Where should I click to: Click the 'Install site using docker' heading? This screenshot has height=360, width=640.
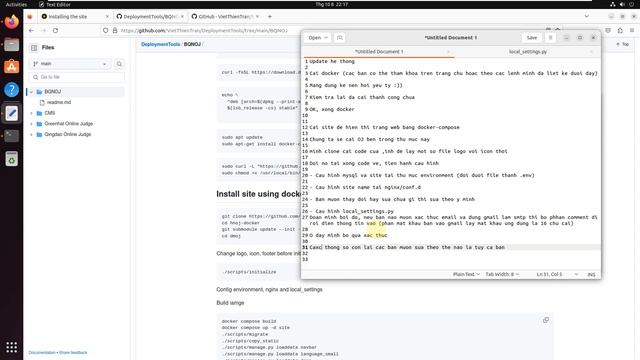click(x=258, y=194)
